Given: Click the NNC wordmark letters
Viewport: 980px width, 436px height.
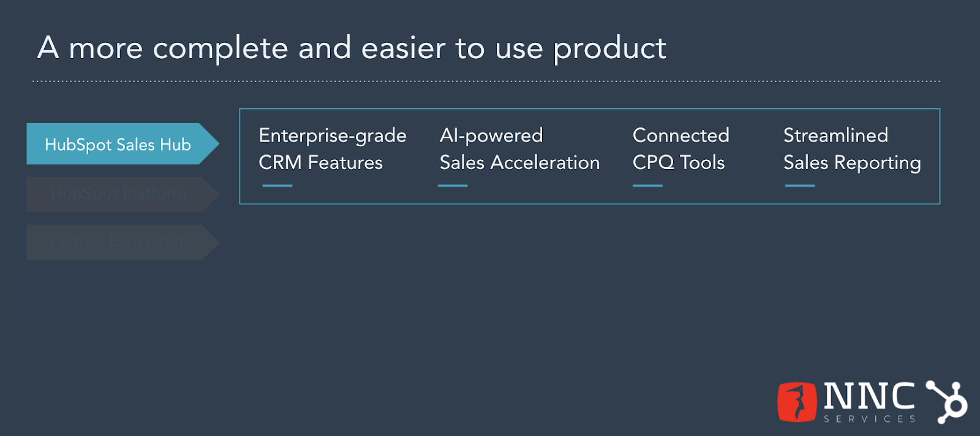Looking at the screenshot, I should pos(869,396).
